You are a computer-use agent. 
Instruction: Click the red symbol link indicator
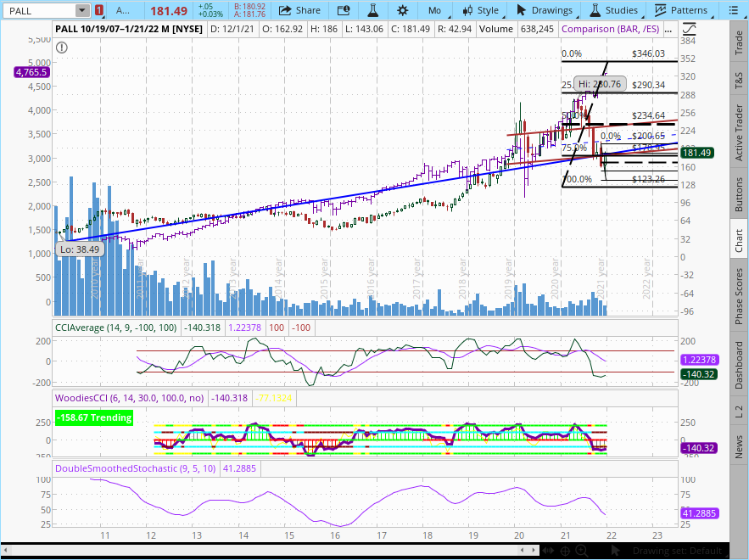click(x=99, y=10)
